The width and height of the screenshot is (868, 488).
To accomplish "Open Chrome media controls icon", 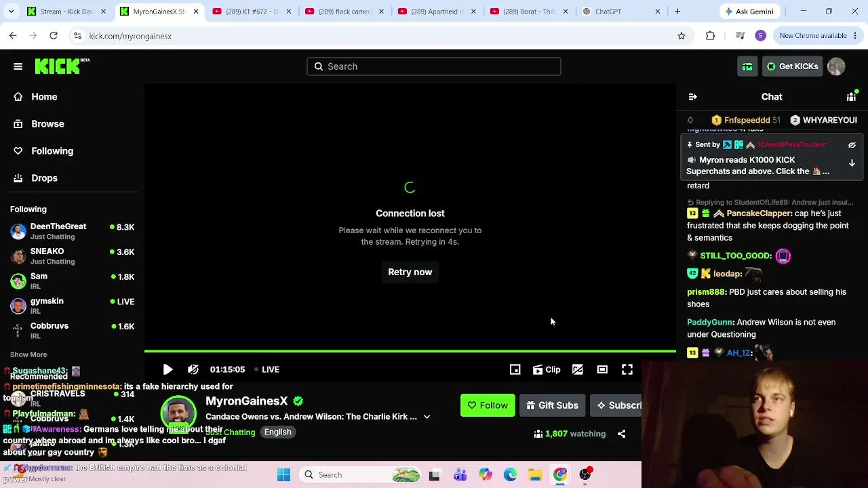I will click(741, 36).
